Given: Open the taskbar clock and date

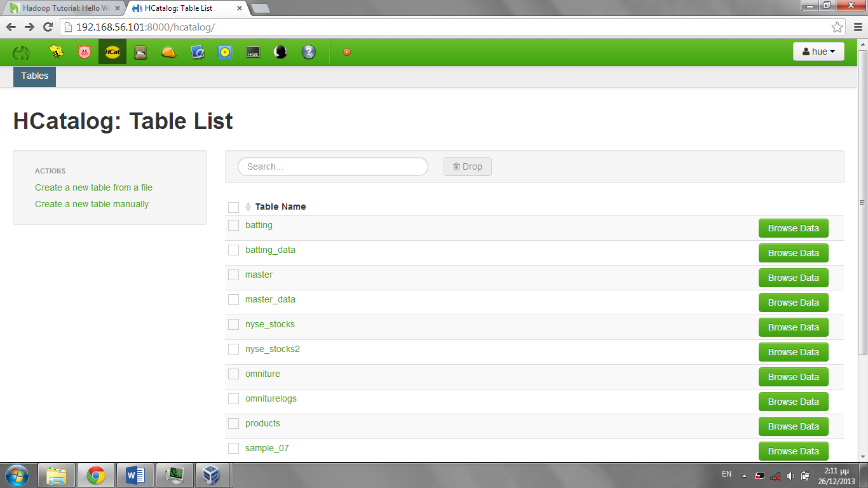Looking at the screenshot, I should click(x=836, y=476).
